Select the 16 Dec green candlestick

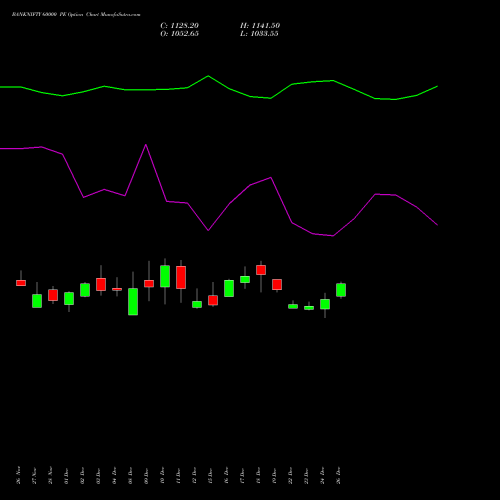[229, 288]
